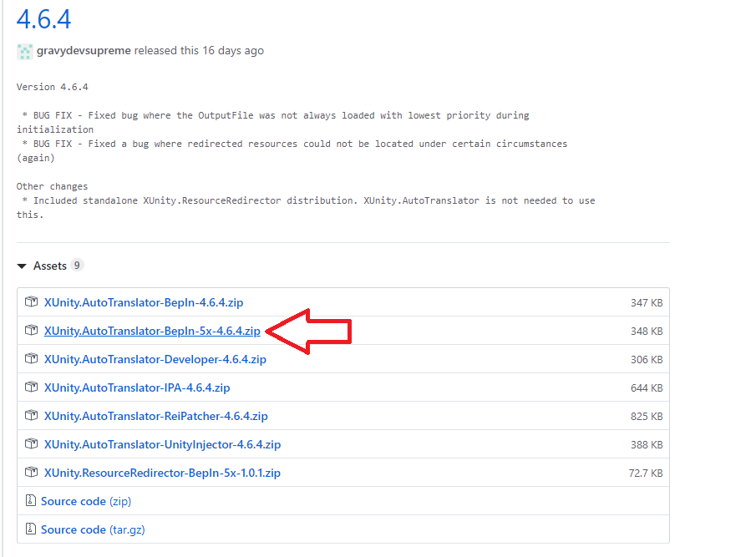Click package icon beside ResourceRedirector-BepIn-5x-1.0.1.zip
This screenshot has height=557, width=756.
pyautogui.click(x=32, y=472)
